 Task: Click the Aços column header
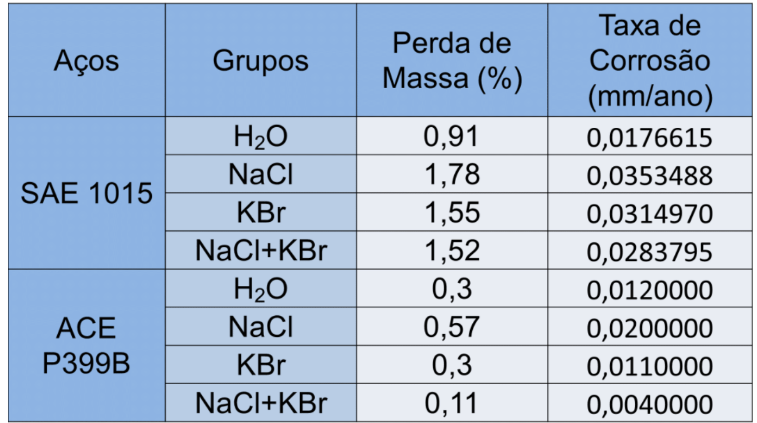click(x=86, y=60)
